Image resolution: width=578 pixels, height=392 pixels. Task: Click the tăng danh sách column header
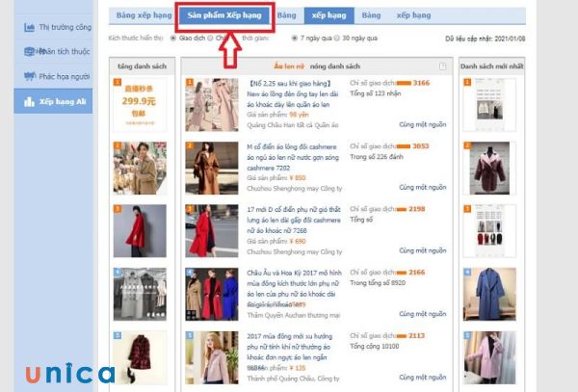tap(142, 66)
